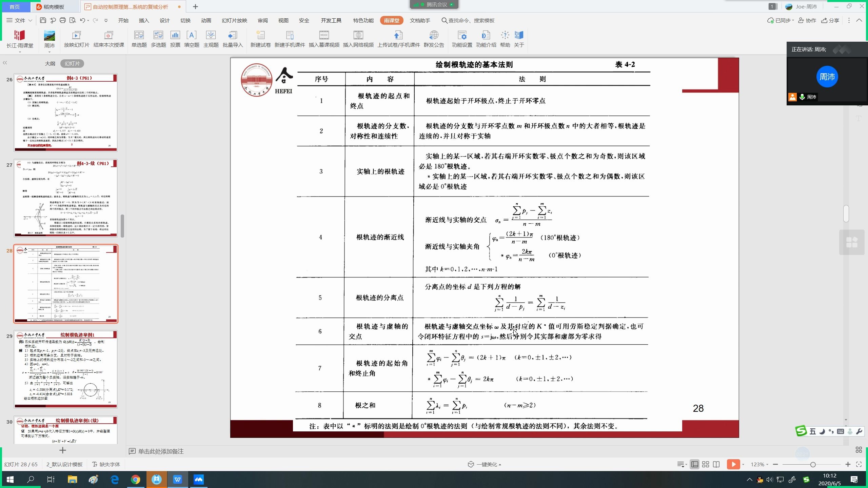
Task: Open 插入慕课视频 MOOC video insert
Action: click(324, 36)
